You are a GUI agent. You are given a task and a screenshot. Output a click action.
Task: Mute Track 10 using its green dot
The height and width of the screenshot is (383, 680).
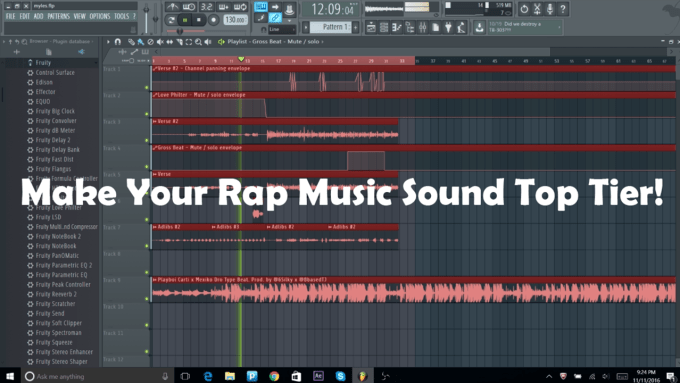pos(147,325)
